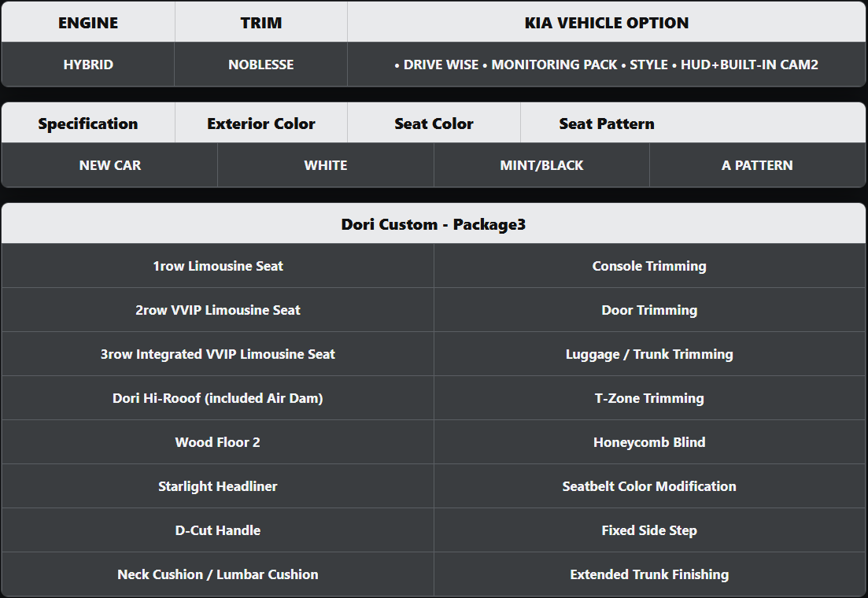Screen dimensions: 868x598
Task: Click Dori Hi-Rooof (included Air Dam)
Action: pos(218,398)
